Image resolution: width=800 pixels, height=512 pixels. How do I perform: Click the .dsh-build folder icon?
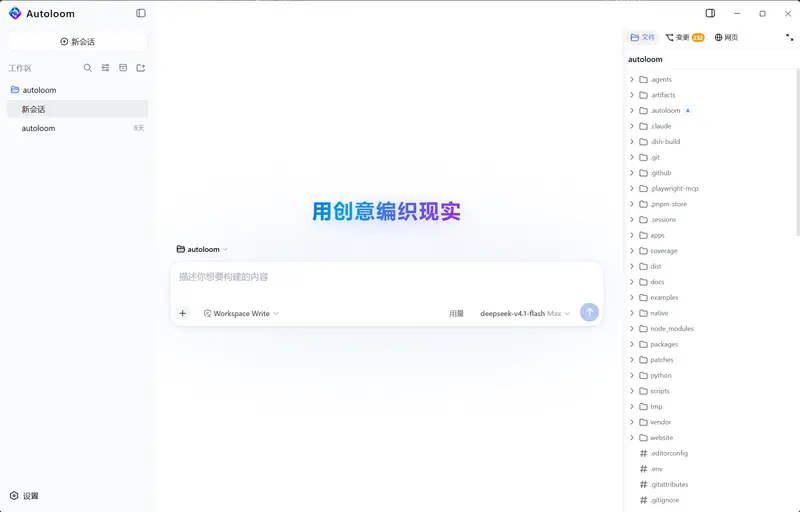(x=643, y=142)
